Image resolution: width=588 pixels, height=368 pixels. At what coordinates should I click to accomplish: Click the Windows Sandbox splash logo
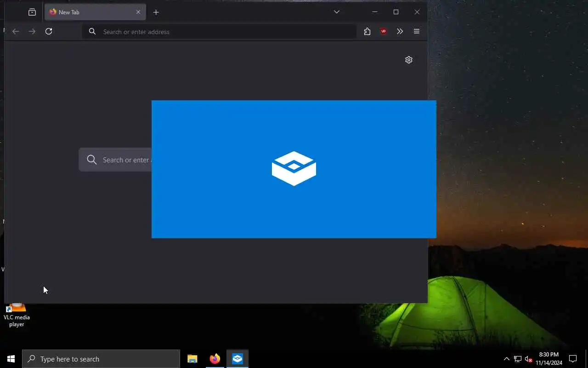pos(294,169)
